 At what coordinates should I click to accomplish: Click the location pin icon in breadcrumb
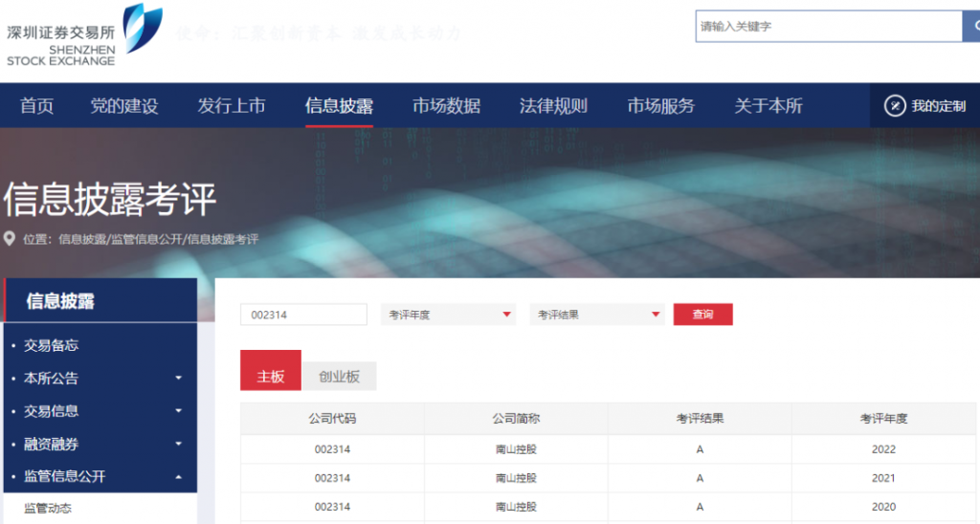point(10,239)
